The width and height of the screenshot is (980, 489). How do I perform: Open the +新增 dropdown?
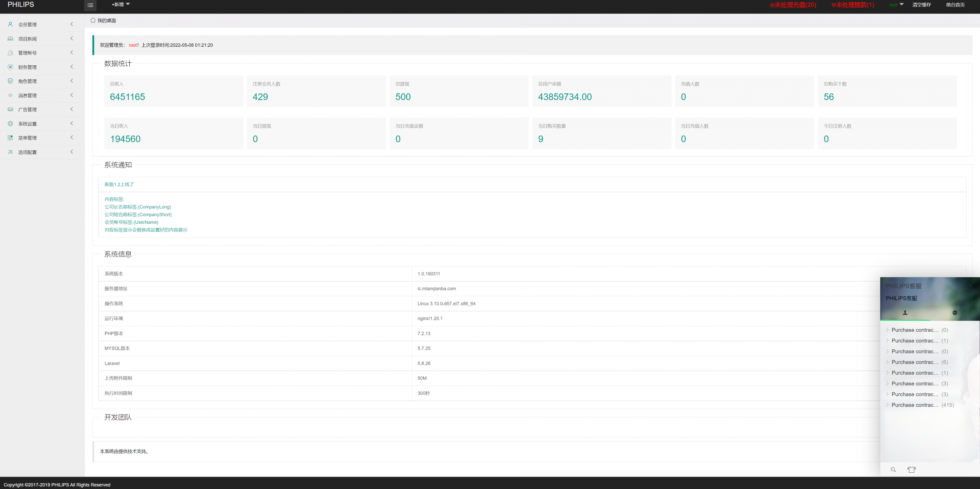point(121,5)
